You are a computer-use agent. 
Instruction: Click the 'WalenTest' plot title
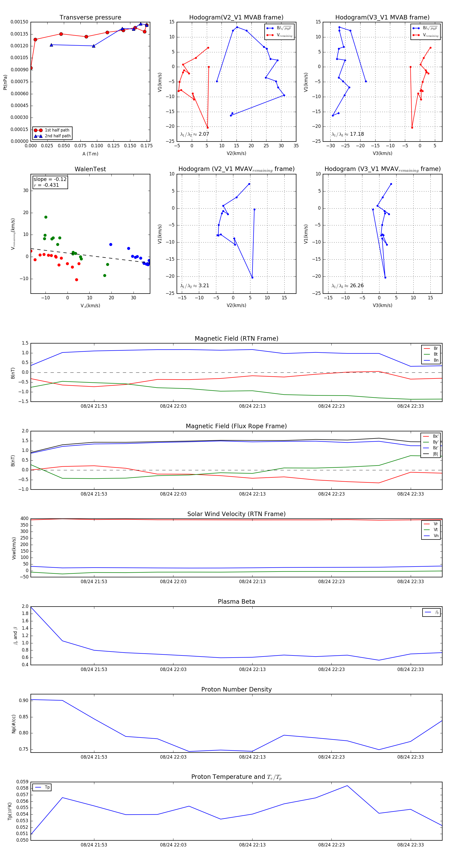[90, 169]
